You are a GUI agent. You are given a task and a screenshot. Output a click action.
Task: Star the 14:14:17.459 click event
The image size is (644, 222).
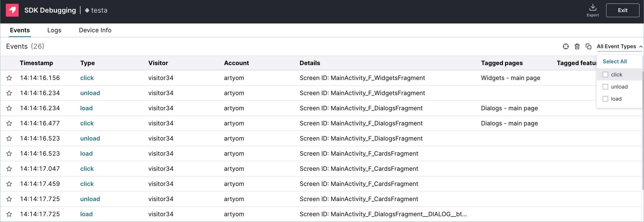(x=9, y=184)
